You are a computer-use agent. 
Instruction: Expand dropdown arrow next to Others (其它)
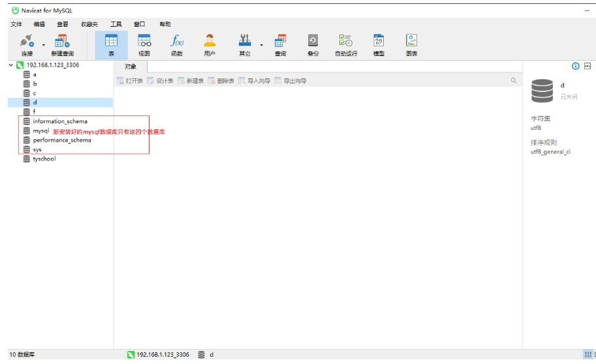click(x=262, y=45)
